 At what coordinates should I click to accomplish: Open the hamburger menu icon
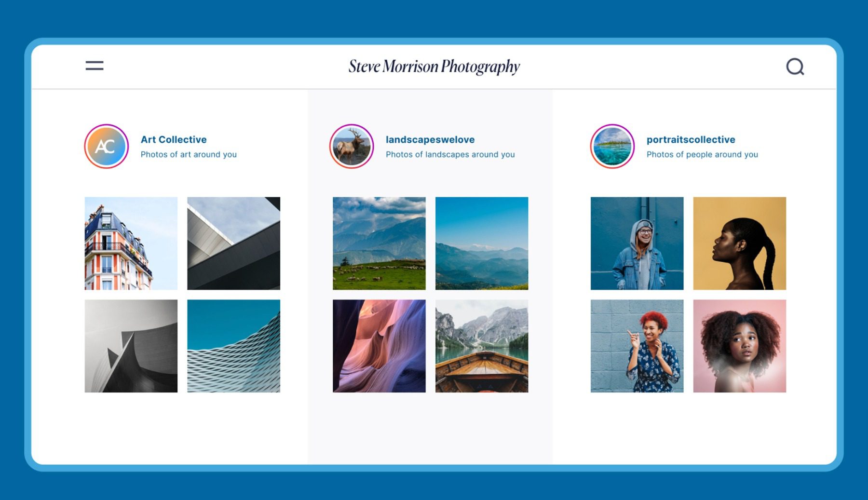(95, 66)
